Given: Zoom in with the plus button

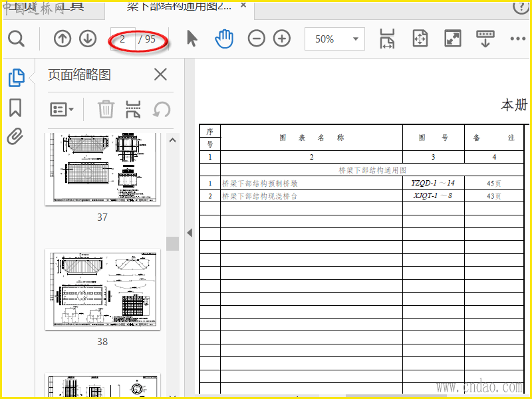Looking at the screenshot, I should [x=282, y=39].
